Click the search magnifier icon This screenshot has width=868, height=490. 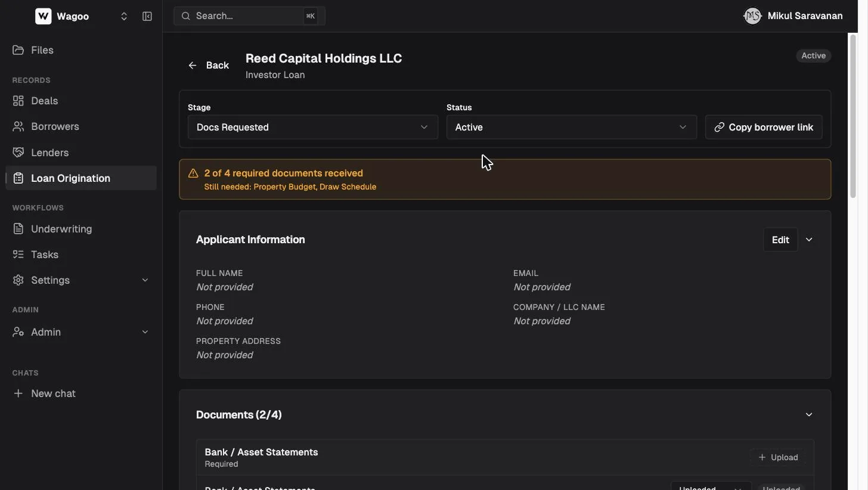[x=186, y=16]
